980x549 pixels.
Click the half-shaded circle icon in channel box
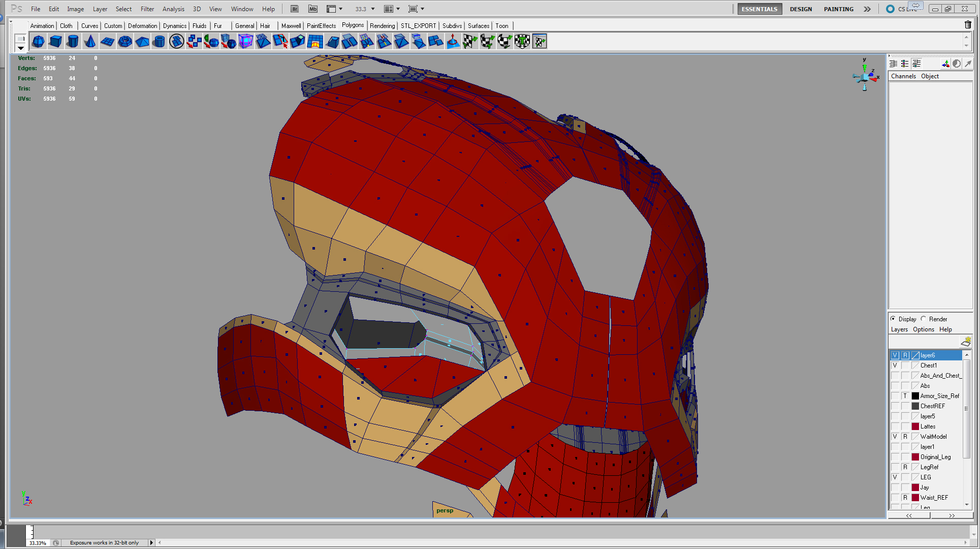pyautogui.click(x=957, y=64)
